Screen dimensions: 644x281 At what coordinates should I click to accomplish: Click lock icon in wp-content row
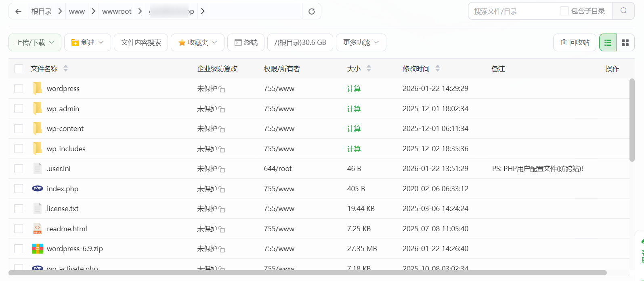[222, 129]
